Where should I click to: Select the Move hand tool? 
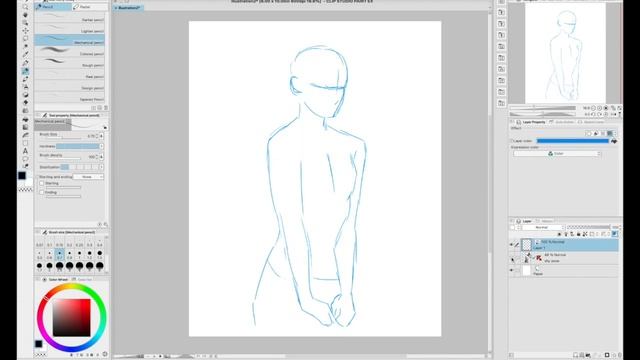point(25,15)
